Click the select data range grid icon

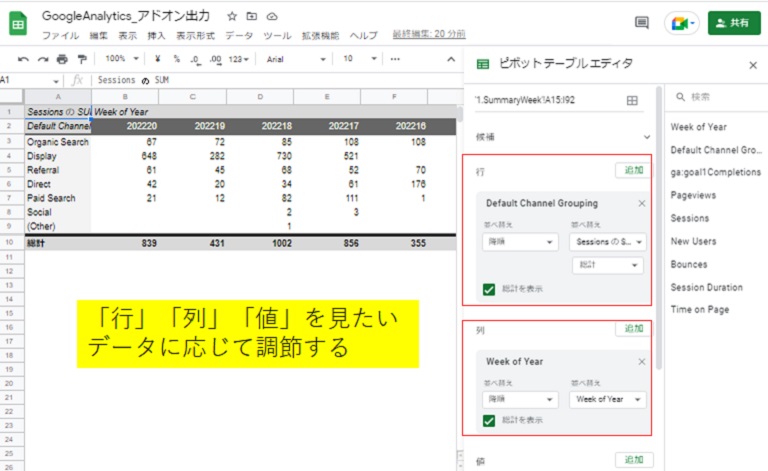(631, 101)
